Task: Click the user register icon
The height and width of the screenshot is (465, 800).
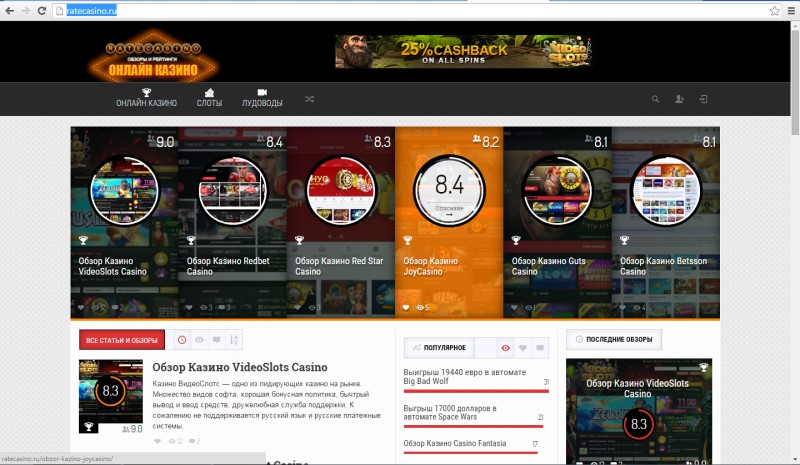Action: click(x=679, y=99)
